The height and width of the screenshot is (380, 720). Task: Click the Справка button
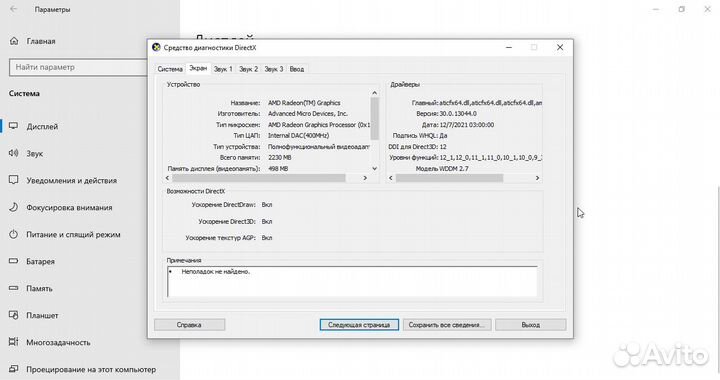pos(189,325)
